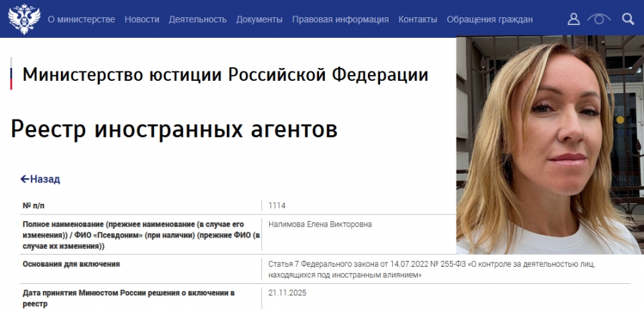Open the О министерстве menu
This screenshot has width=644, height=309.
click(x=81, y=19)
